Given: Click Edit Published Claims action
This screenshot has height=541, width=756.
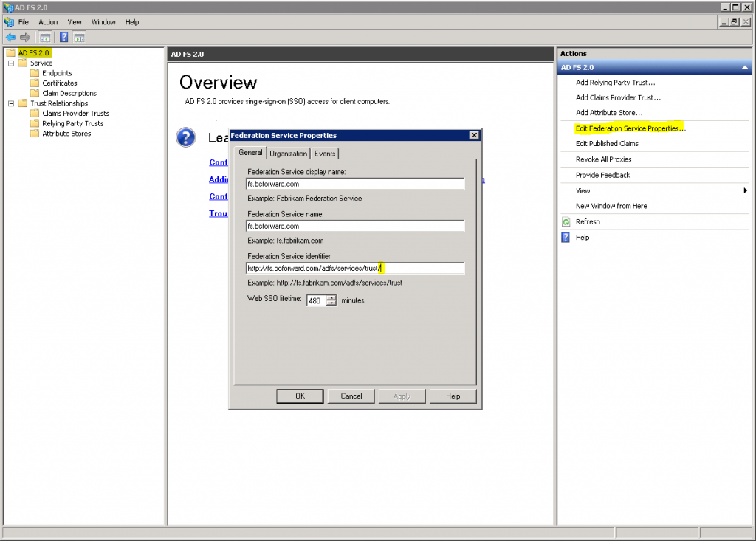Looking at the screenshot, I should 607,144.
